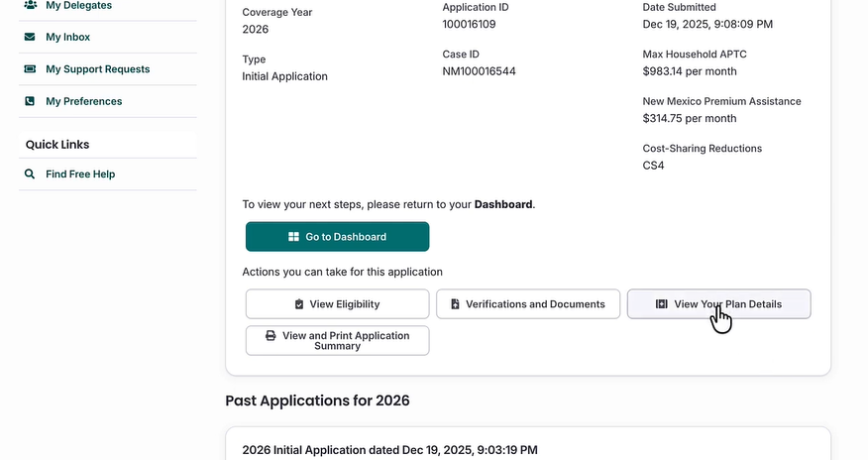Click the bold Dashboard text in next steps
Image resolution: width=868 pixels, height=460 pixels.
pos(503,204)
